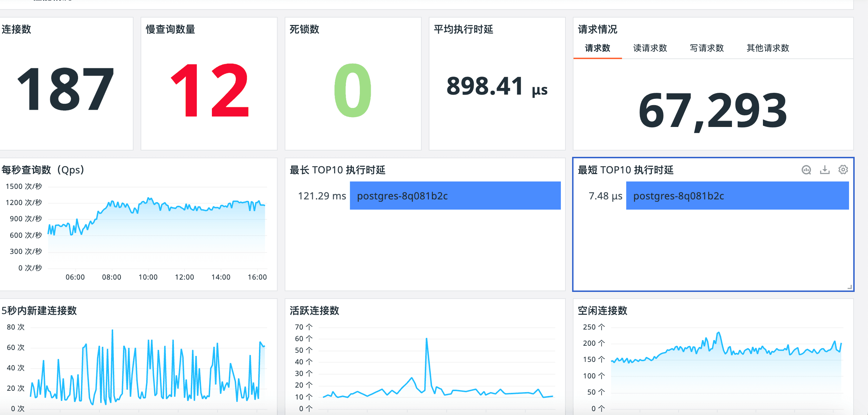Click the green deadlock count 0
The height and width of the screenshot is (415, 868).
coord(352,90)
